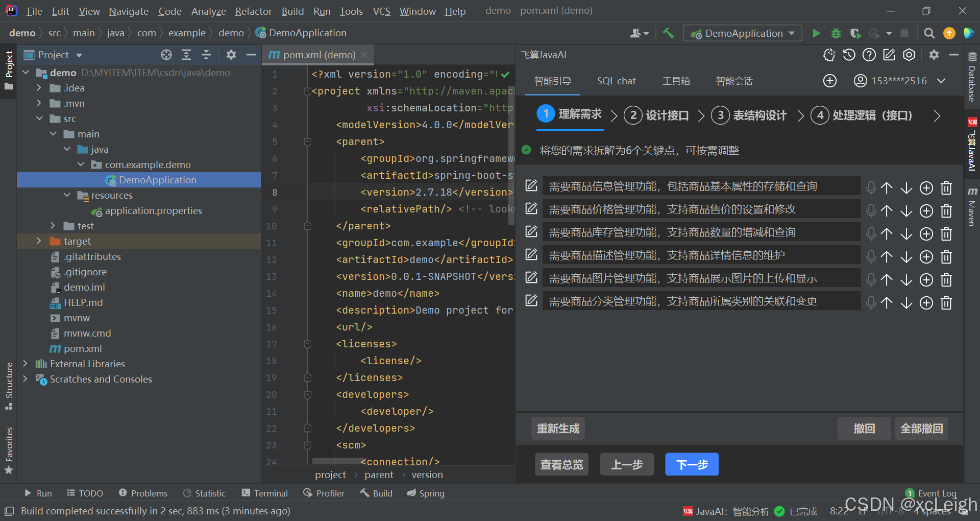980x521 pixels.
Task: Build project using the hammer icon
Action: 668,33
